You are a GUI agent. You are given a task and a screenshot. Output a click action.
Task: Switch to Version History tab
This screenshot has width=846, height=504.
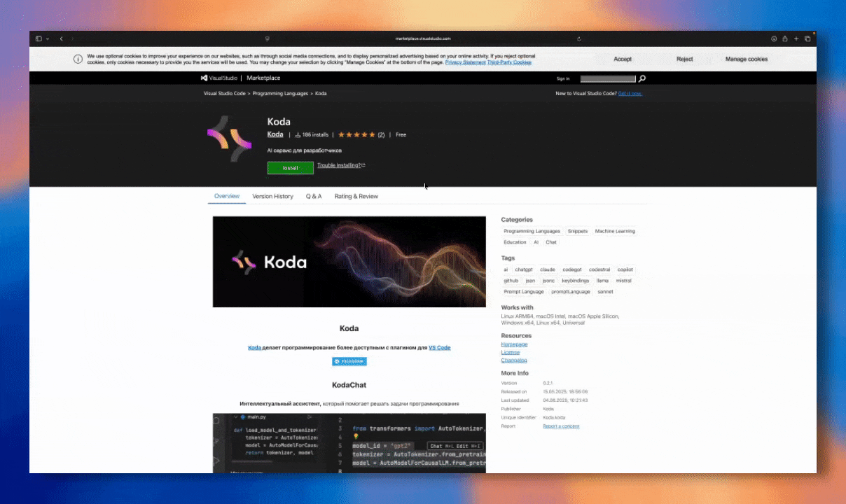272,196
